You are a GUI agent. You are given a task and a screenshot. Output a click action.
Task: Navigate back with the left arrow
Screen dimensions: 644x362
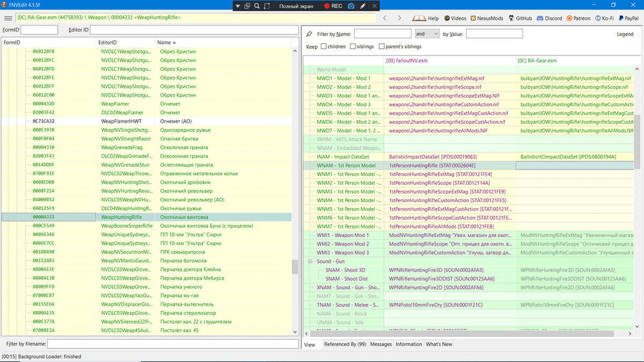[385, 18]
